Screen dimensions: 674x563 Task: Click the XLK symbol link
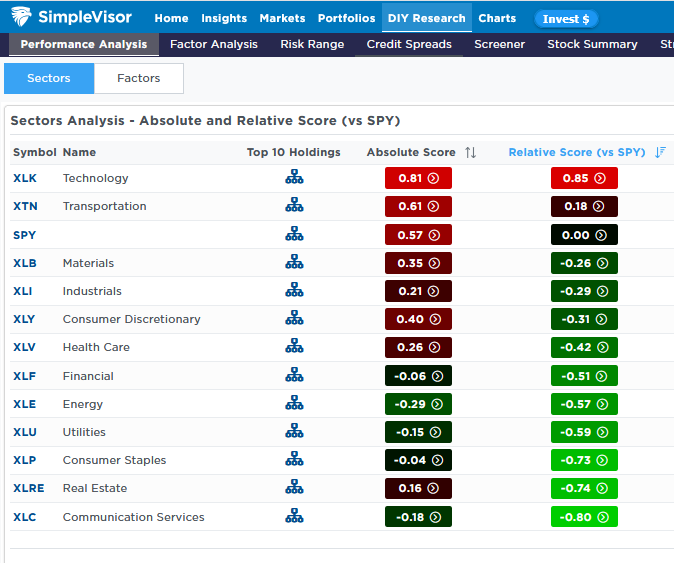[25, 178]
